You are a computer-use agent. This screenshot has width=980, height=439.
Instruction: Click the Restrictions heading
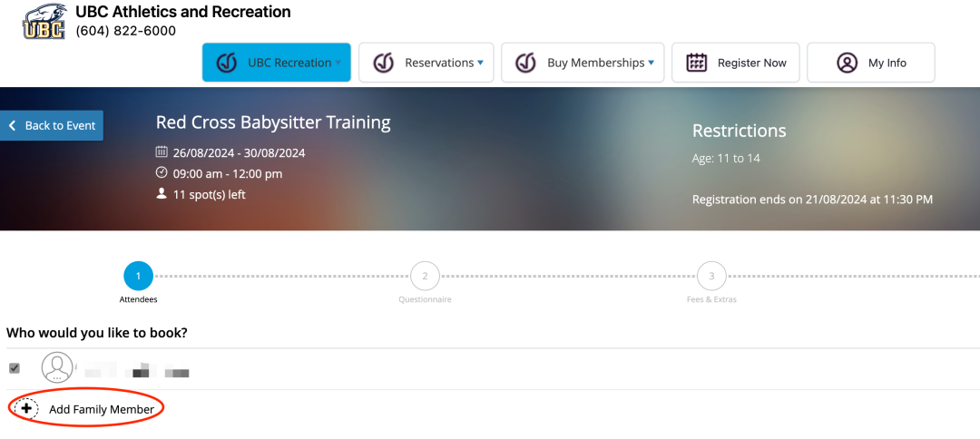coord(740,131)
